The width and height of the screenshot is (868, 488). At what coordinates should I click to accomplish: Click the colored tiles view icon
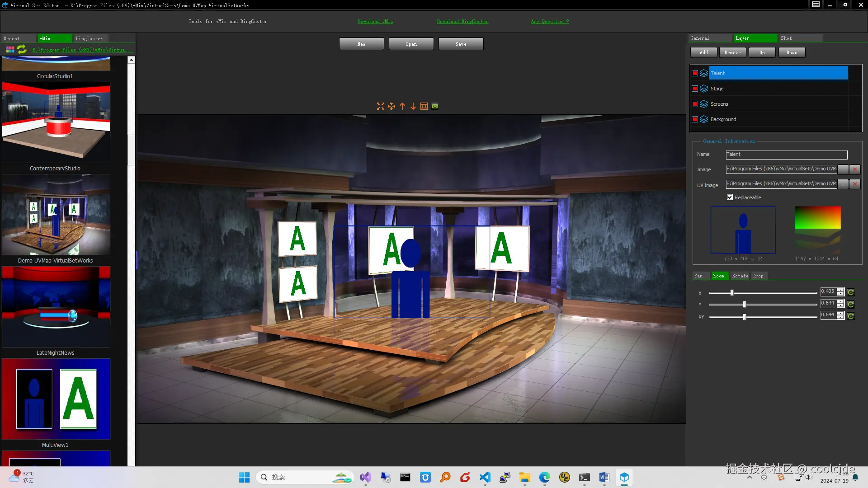click(x=10, y=50)
